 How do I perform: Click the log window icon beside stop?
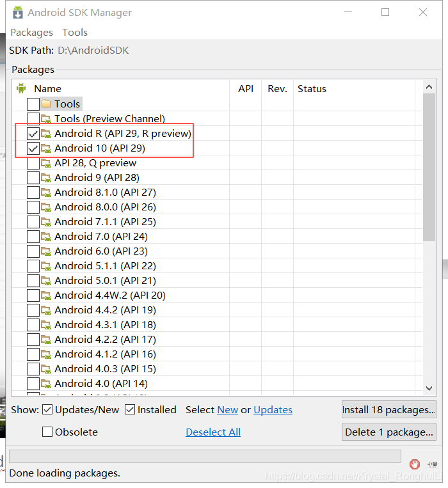point(433,464)
